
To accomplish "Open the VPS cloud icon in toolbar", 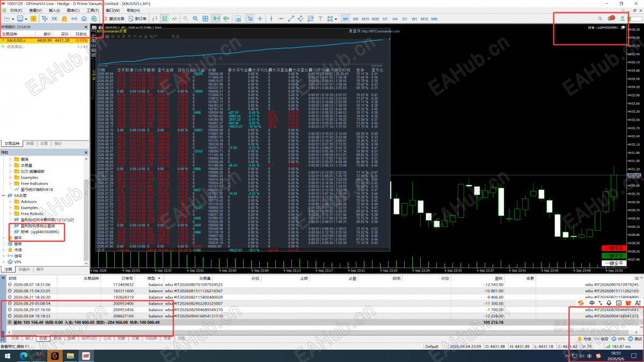I will pyautogui.click(x=84, y=19).
